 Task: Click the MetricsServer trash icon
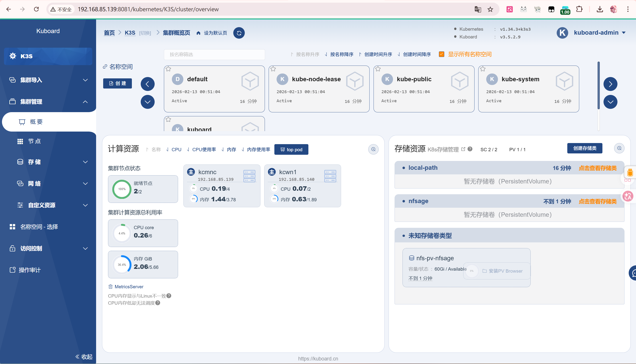(x=110, y=287)
